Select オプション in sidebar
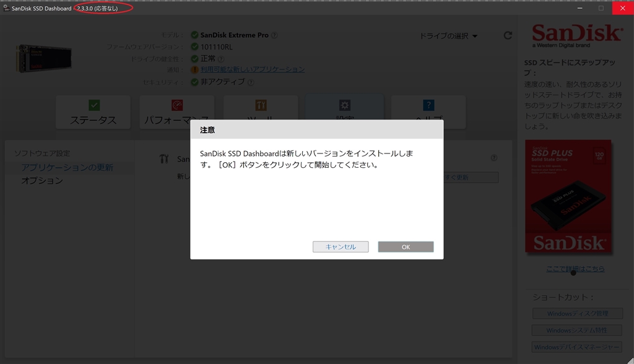This screenshot has height=364, width=634. (42, 180)
